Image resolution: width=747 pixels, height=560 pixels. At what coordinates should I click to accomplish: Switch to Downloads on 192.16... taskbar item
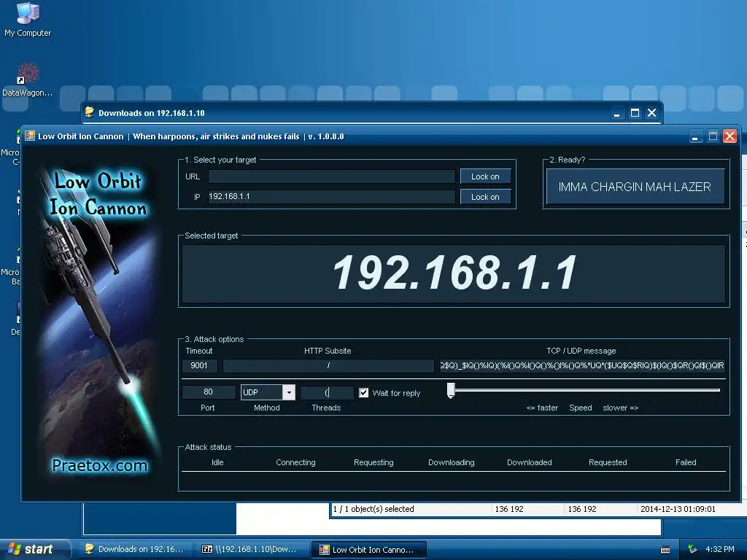135,549
